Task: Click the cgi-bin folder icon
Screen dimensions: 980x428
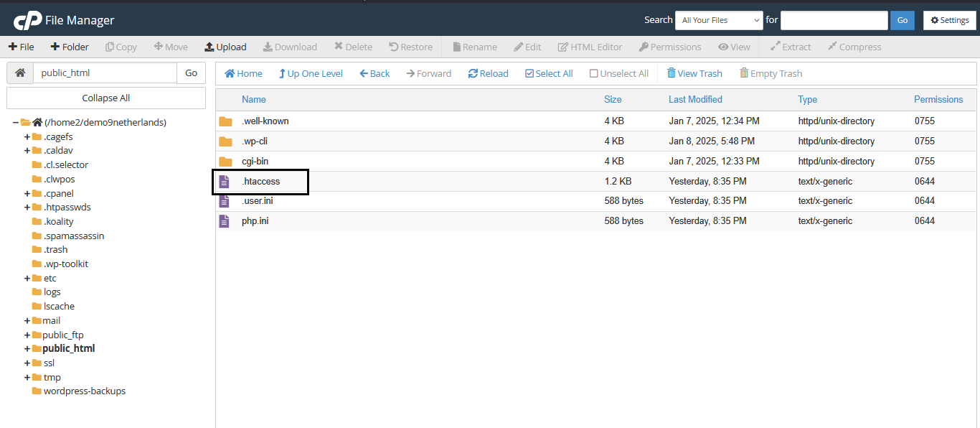Action: click(x=225, y=161)
